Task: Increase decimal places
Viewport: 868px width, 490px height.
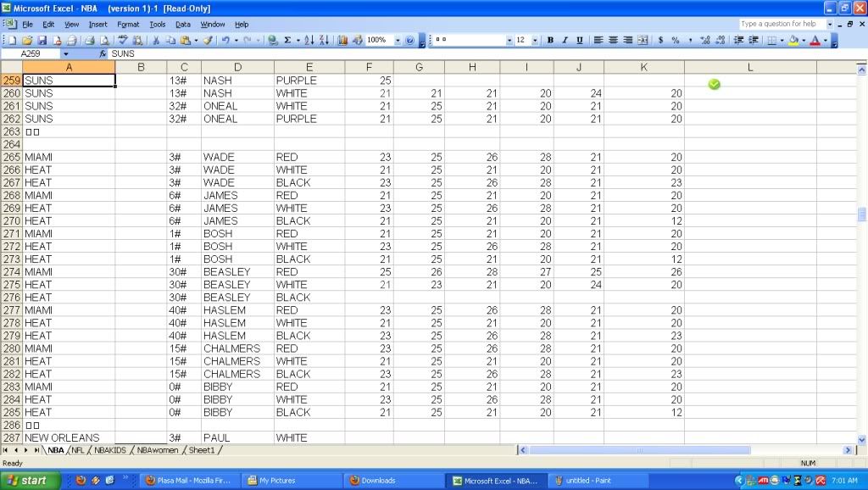Action: point(704,41)
